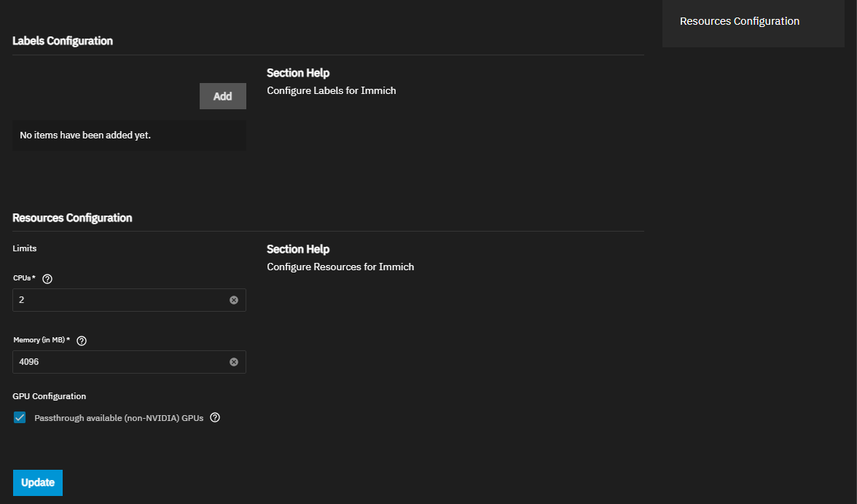Screen dimensions: 857x504
Task: Click the CPUs help question-mark icon
Action: coord(48,279)
